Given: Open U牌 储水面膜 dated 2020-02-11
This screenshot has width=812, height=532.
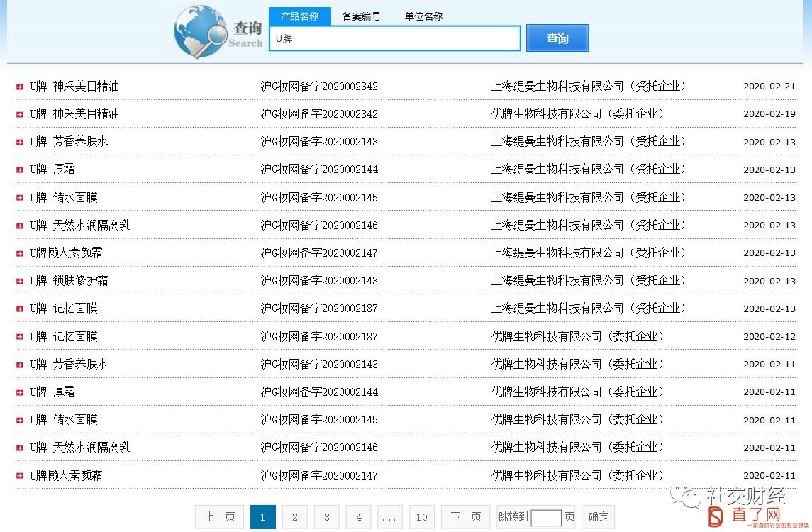Looking at the screenshot, I should coord(64,420).
